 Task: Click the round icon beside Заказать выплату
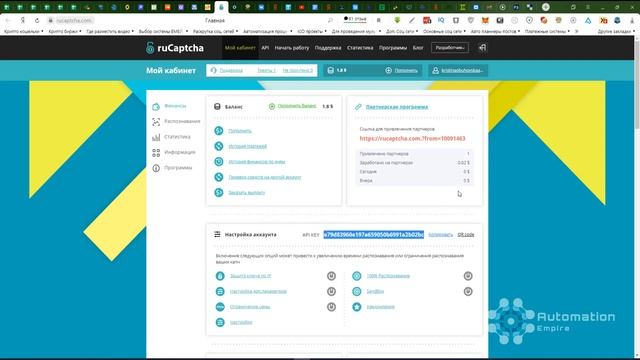tap(219, 192)
